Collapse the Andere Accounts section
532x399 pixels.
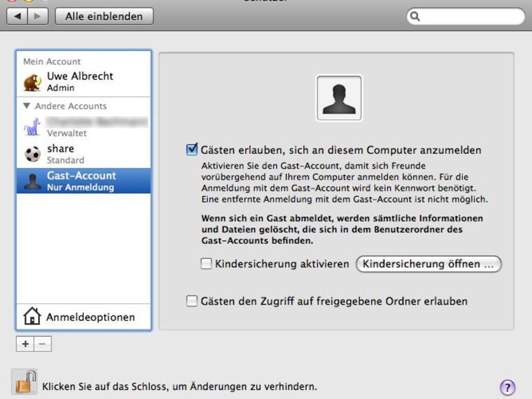point(27,106)
